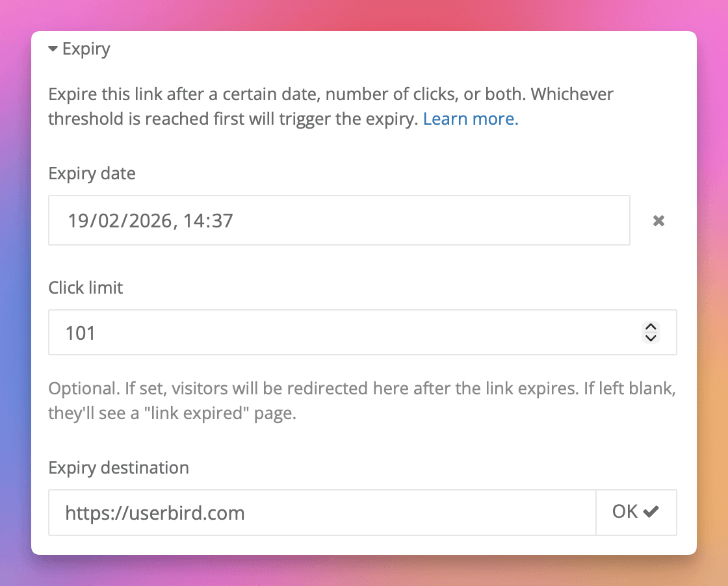Screen dimensions: 728x586
Task: Click the disclosure triangle beside Expiry
Action: 53,48
